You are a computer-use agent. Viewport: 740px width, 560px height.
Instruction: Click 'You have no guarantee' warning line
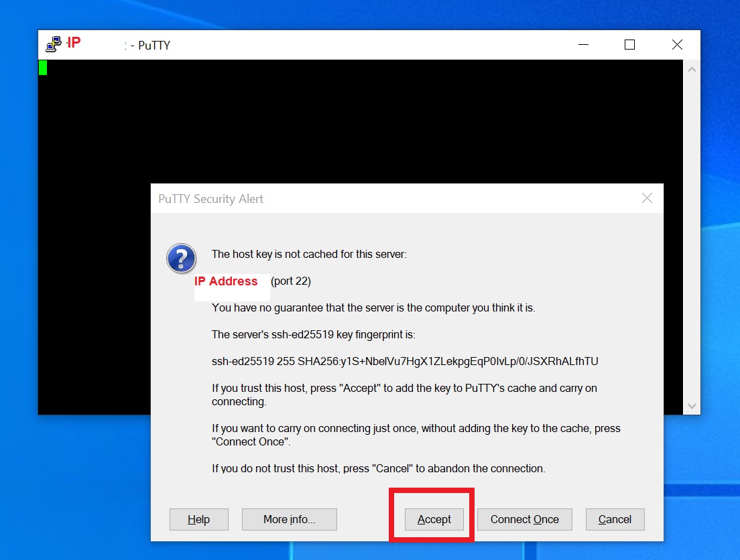[373, 308]
